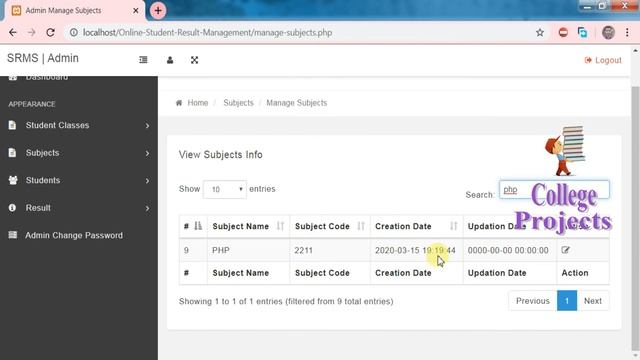Click the Students group icon
Screen dimensions: 640x360
tap(13, 180)
